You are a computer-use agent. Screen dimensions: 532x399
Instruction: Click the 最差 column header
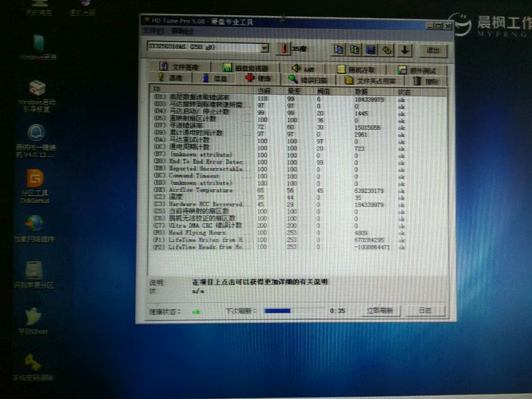(300, 91)
